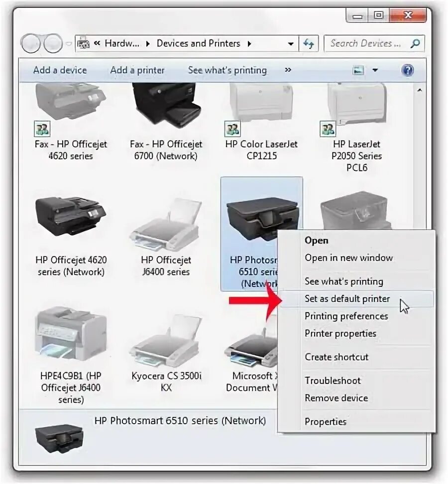Click the change view icon in toolbar
This screenshot has width=448, height=484.
click(x=358, y=70)
